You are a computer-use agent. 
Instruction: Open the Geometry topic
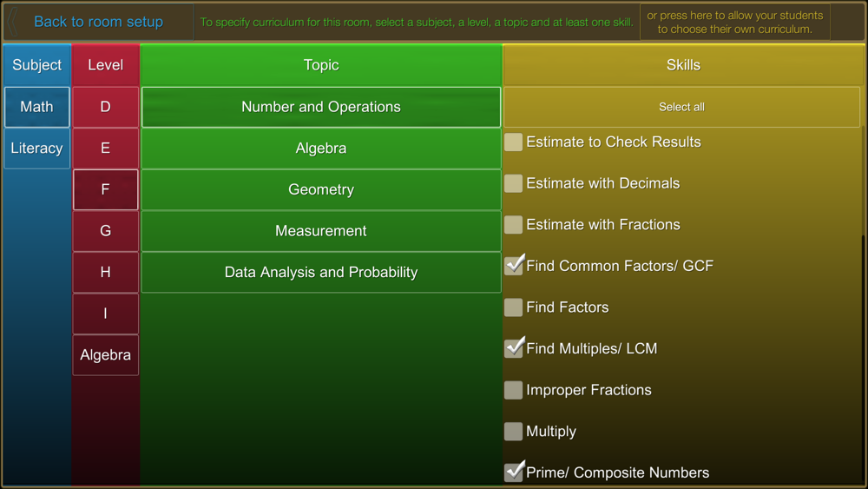tap(321, 189)
